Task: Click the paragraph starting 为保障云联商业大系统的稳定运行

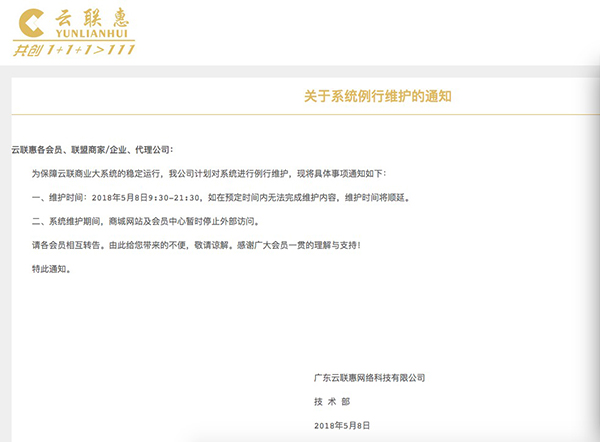Action: 209,174
